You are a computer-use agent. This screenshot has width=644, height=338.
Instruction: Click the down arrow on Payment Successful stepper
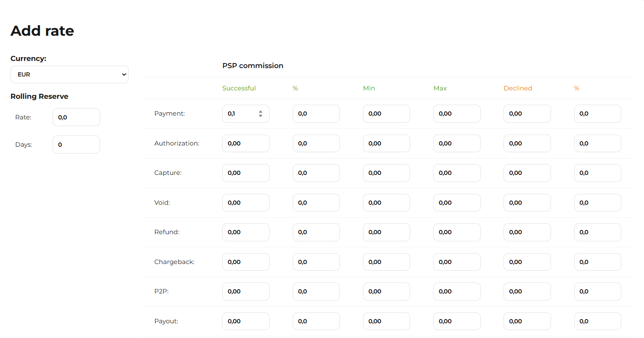point(261,116)
